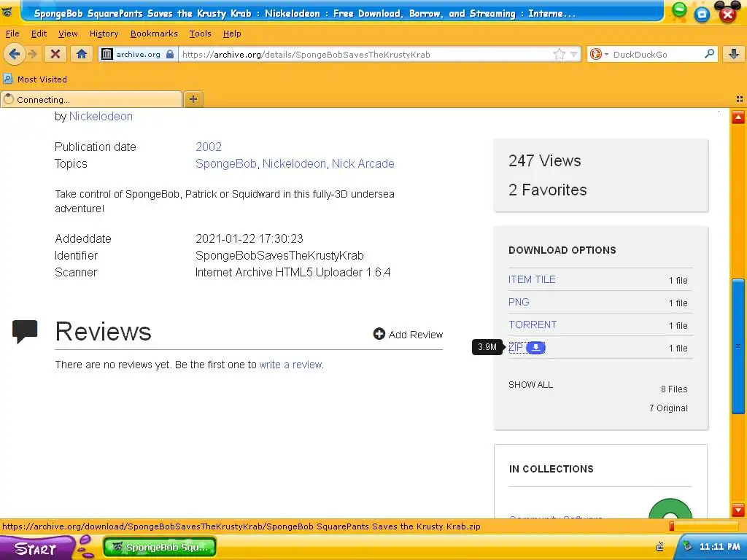Select the Connecting... tab
Image resolution: width=747 pixels, height=560 pixels.
91,99
